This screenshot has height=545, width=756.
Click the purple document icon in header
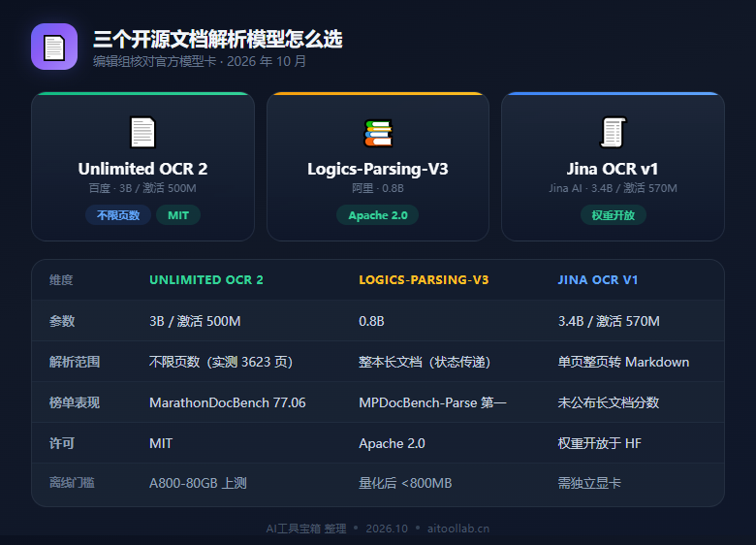click(54, 47)
